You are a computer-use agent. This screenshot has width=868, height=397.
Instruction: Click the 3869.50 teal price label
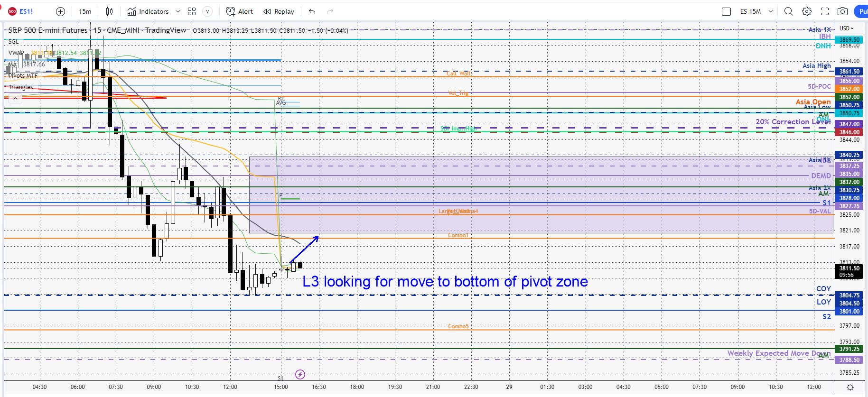[849, 40]
